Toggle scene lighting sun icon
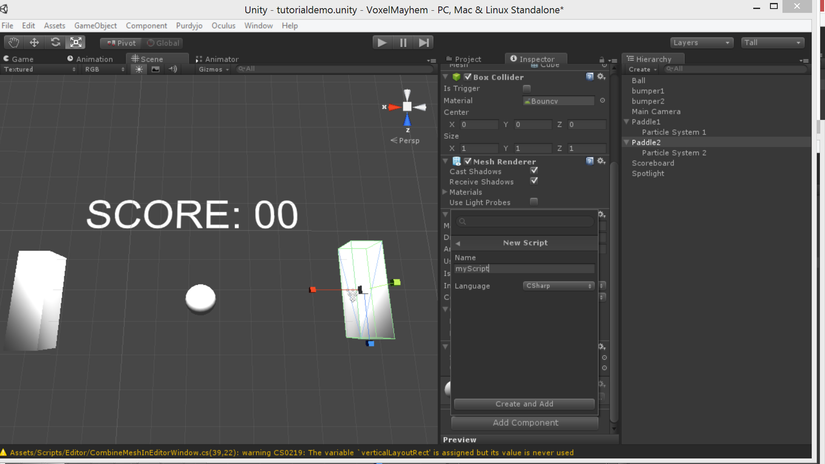Screen dimensions: 825x464 tap(139, 70)
